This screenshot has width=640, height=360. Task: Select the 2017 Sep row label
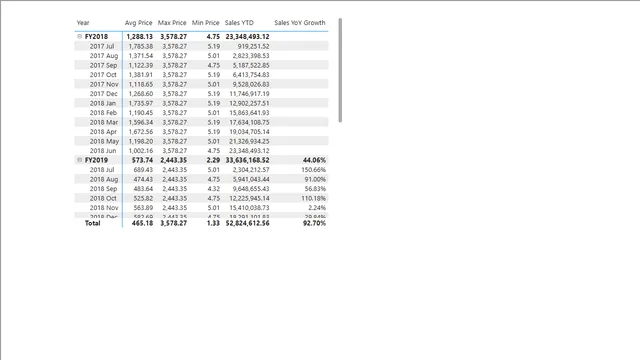coord(103,65)
